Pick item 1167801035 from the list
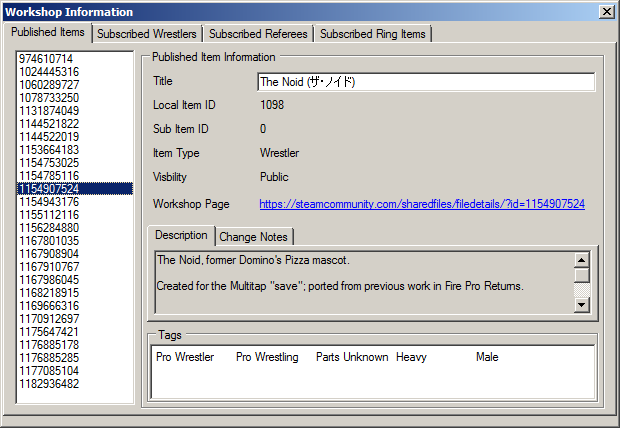Image resolution: width=620 pixels, height=428 pixels. tap(48, 241)
